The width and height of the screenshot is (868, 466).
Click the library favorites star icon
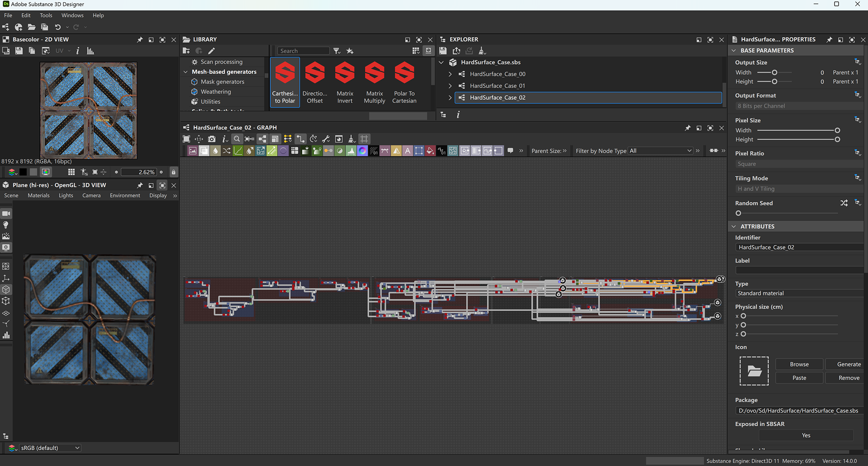click(350, 51)
